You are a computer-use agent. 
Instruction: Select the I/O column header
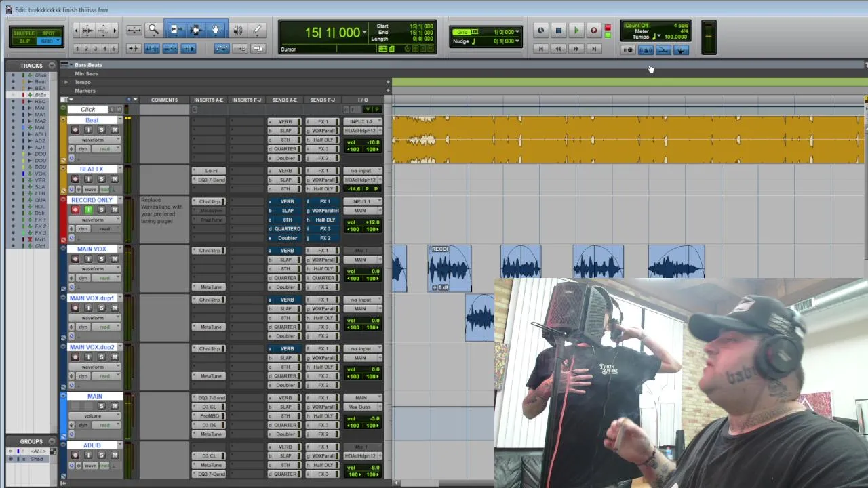click(x=363, y=100)
